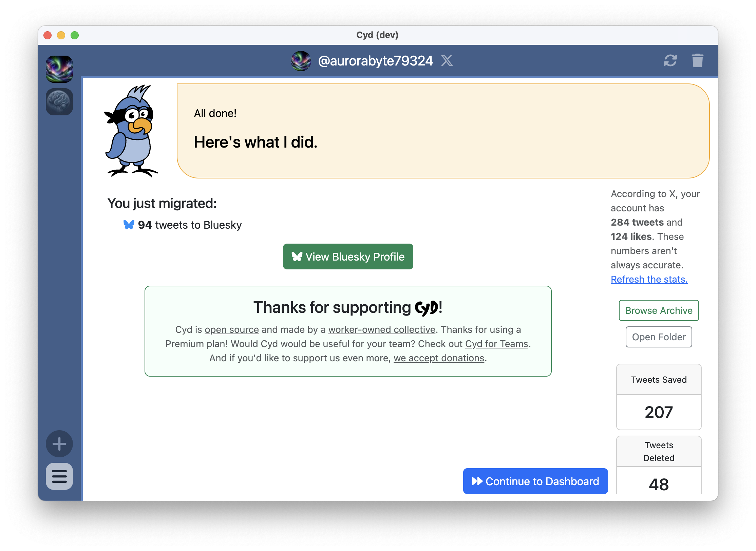Select the X platform icon beside the username
The height and width of the screenshot is (551, 756).
point(447,61)
